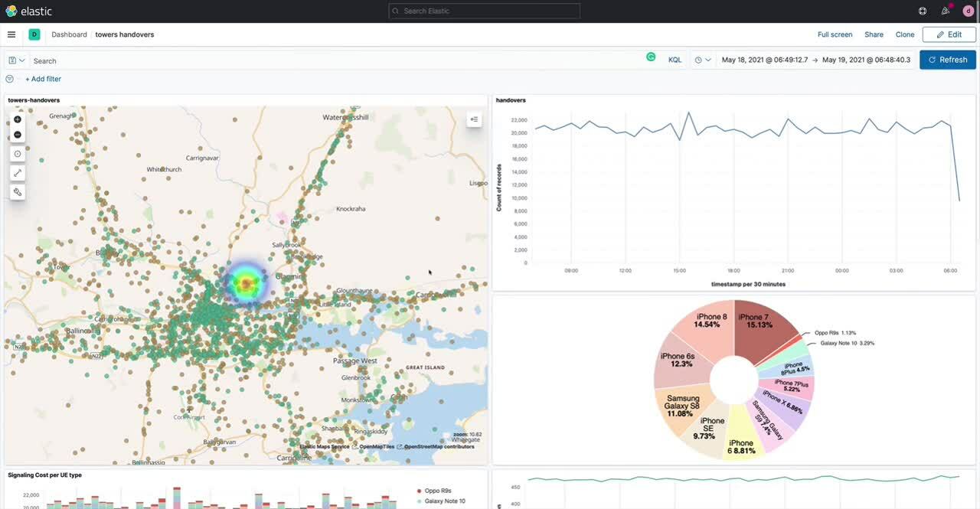The width and height of the screenshot is (980, 509).
Task: Click the towers-handovers panel title
Action: (x=34, y=100)
